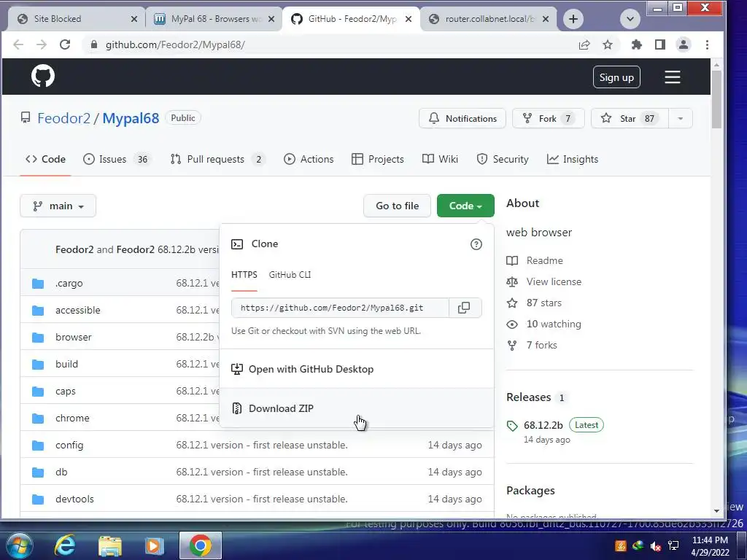Click the address bar URL field
Screen dimensions: 747x560
point(329,44)
